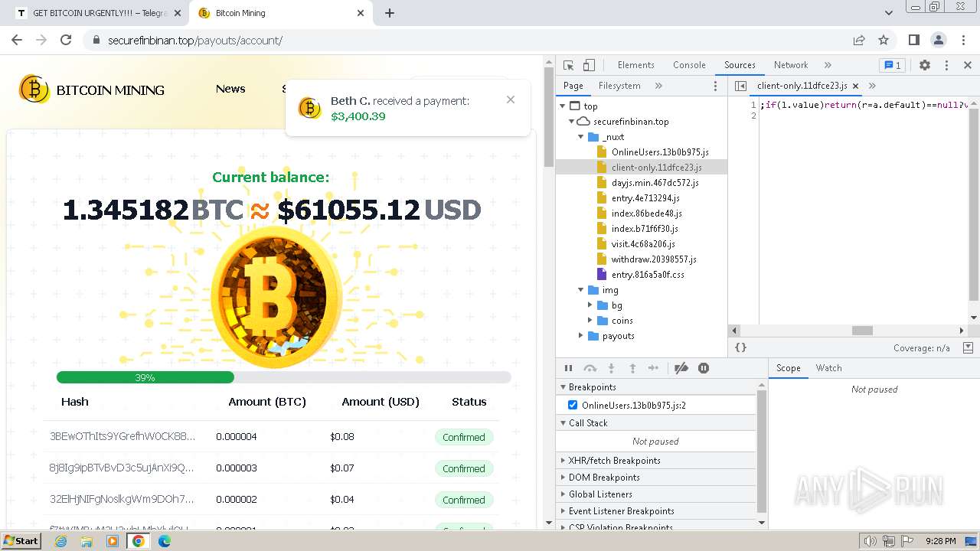
Task: Collapse the securefinbinan.top domain node
Action: point(571,122)
